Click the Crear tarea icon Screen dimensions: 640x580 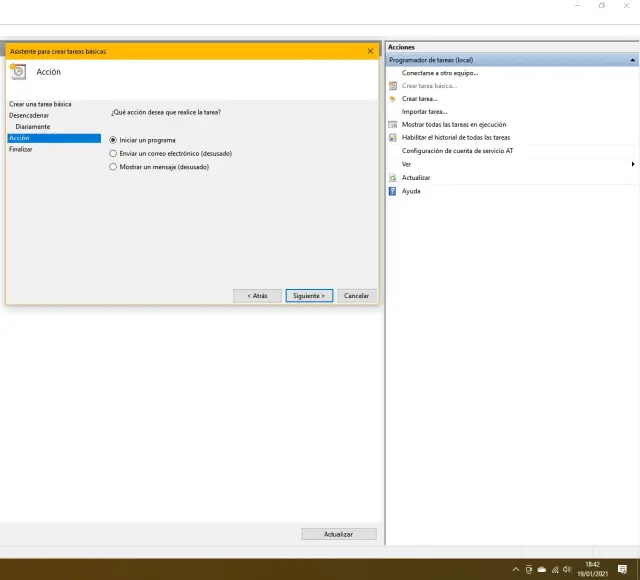pos(393,99)
